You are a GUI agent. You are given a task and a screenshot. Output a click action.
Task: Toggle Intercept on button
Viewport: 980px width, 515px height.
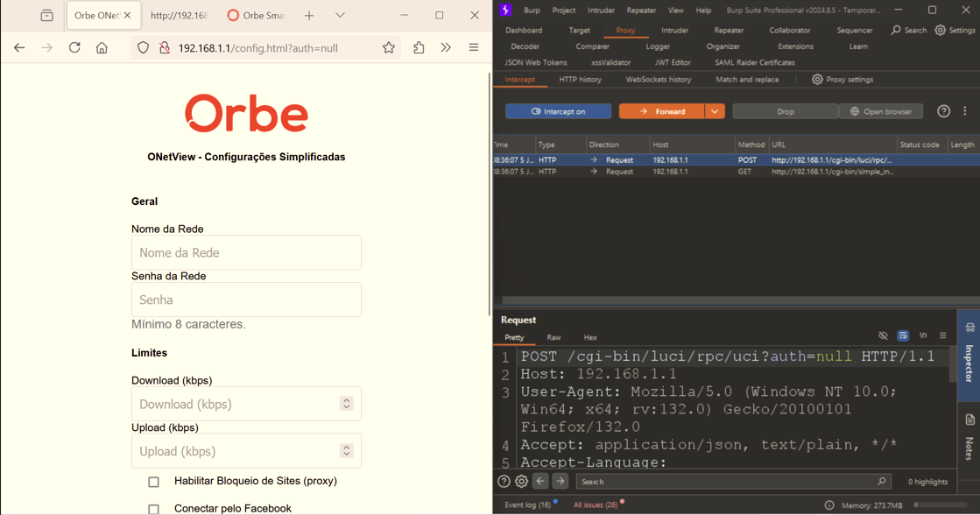pos(558,111)
